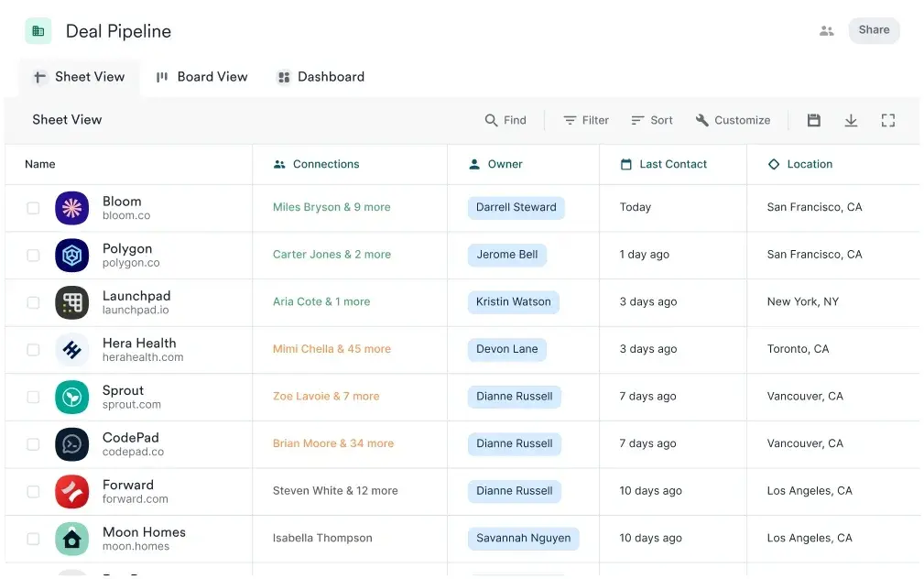Click the Launchpad company logo
The height and width of the screenshot is (579, 924).
tap(72, 302)
